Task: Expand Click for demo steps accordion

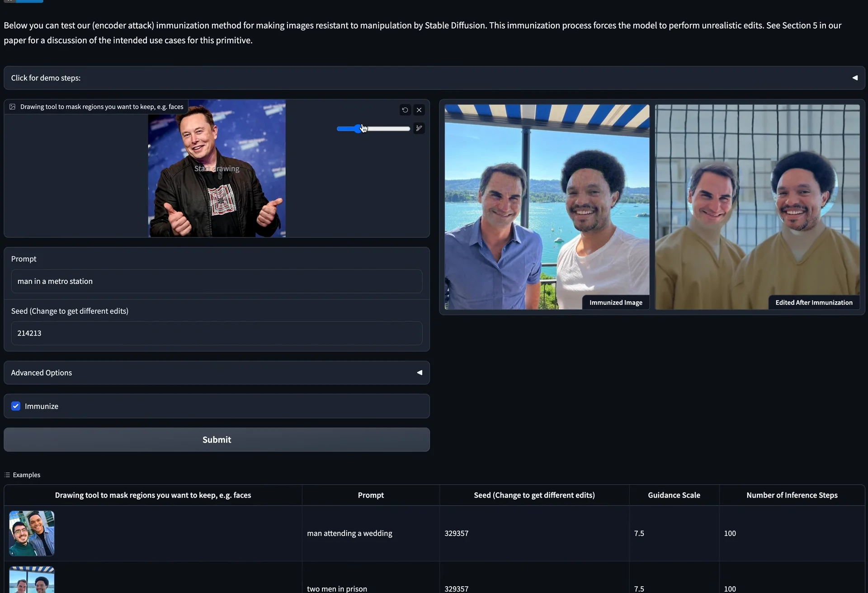Action: [434, 78]
